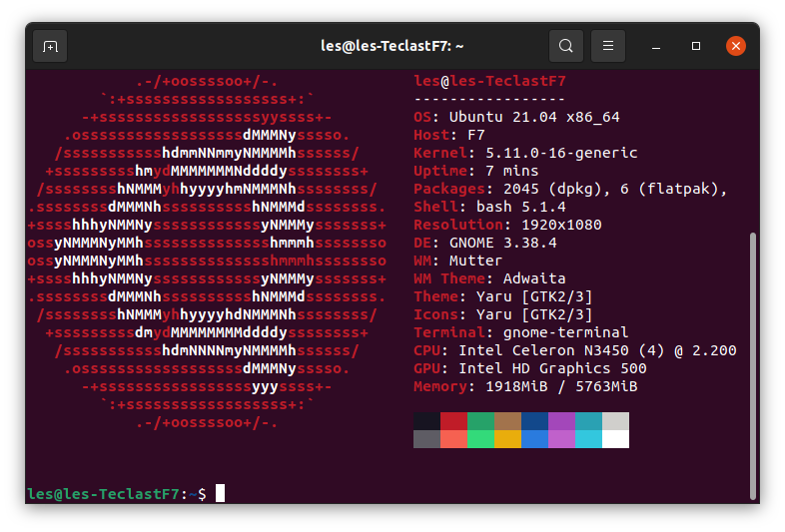Image resolution: width=785 pixels, height=532 pixels.
Task: Click the purple color block
Action: pyautogui.click(x=562, y=421)
